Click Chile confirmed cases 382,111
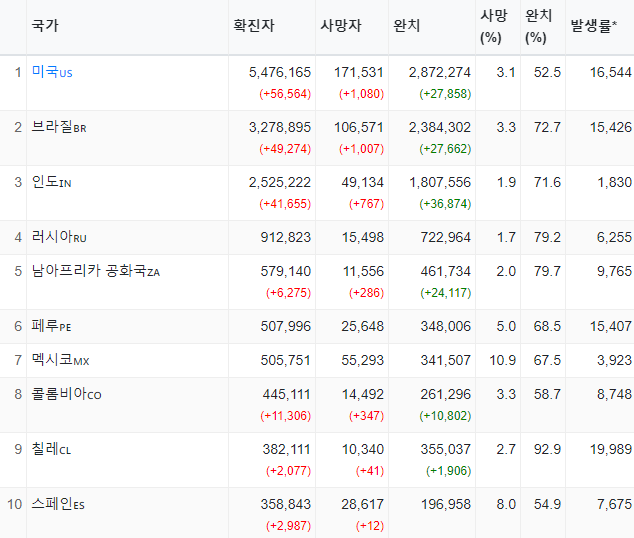Screen dimensions: 634x538 tap(286, 449)
